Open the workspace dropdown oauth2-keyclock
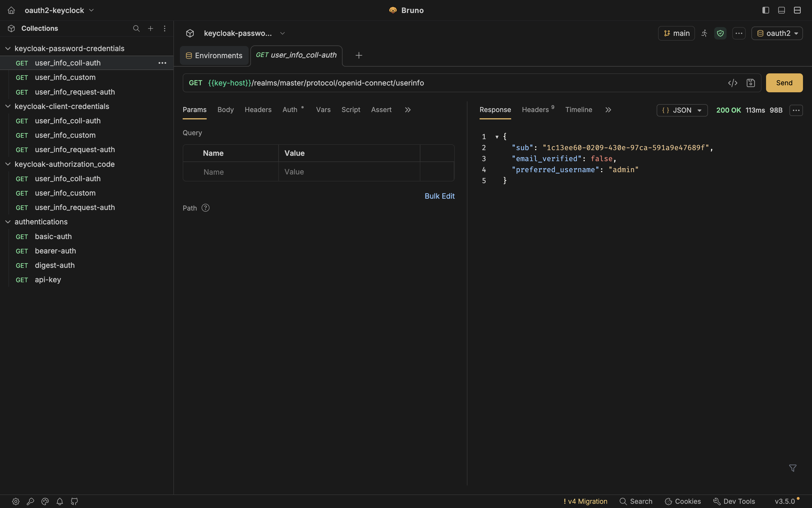 [x=59, y=10]
